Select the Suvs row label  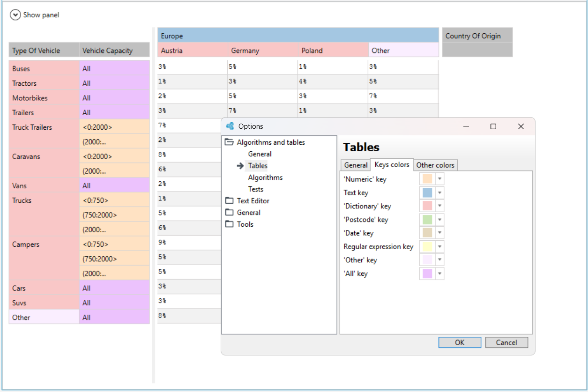44,303
